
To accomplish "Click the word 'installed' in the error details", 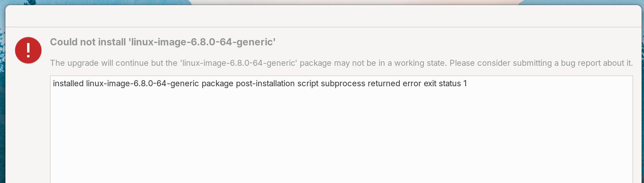I will tap(68, 84).
